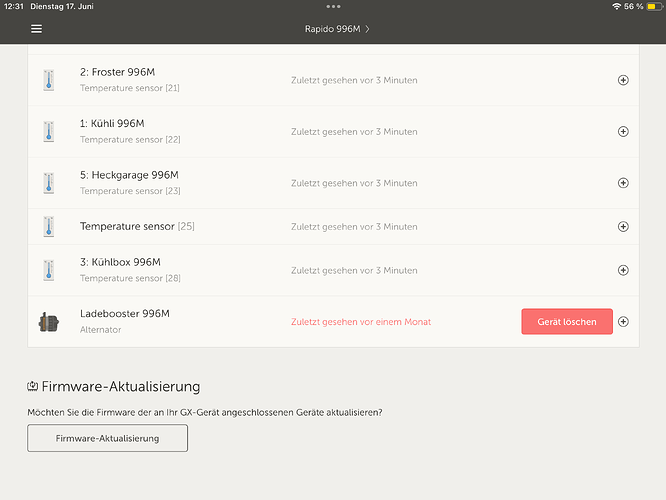666x500 pixels.
Task: Delete the Ladebooster device with Gerät löschen
Action: pos(567,322)
